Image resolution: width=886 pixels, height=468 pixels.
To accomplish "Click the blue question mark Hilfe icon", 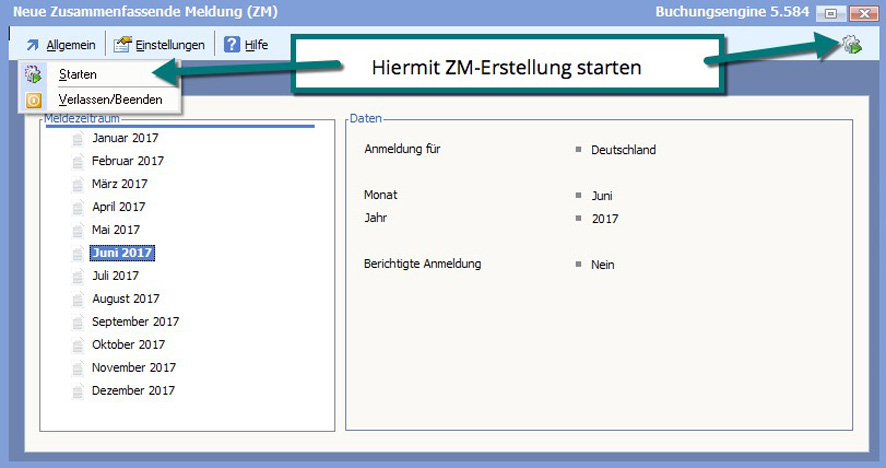I will click(x=232, y=45).
